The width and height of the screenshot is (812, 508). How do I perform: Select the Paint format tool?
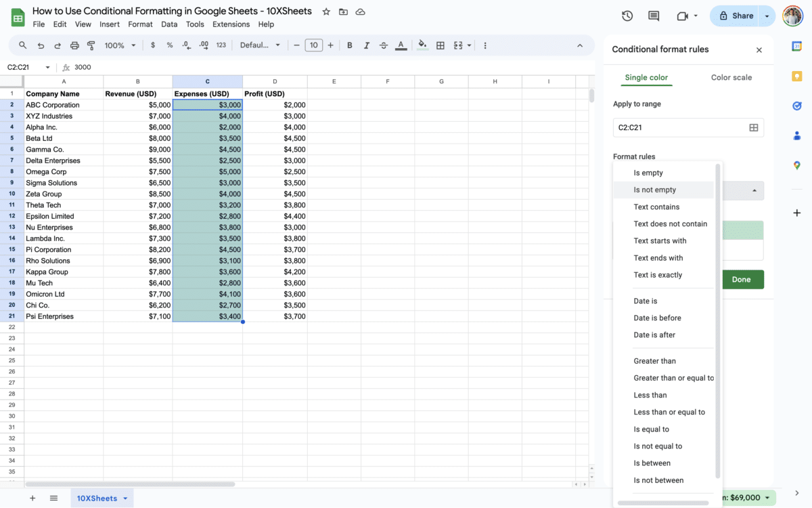tap(91, 45)
